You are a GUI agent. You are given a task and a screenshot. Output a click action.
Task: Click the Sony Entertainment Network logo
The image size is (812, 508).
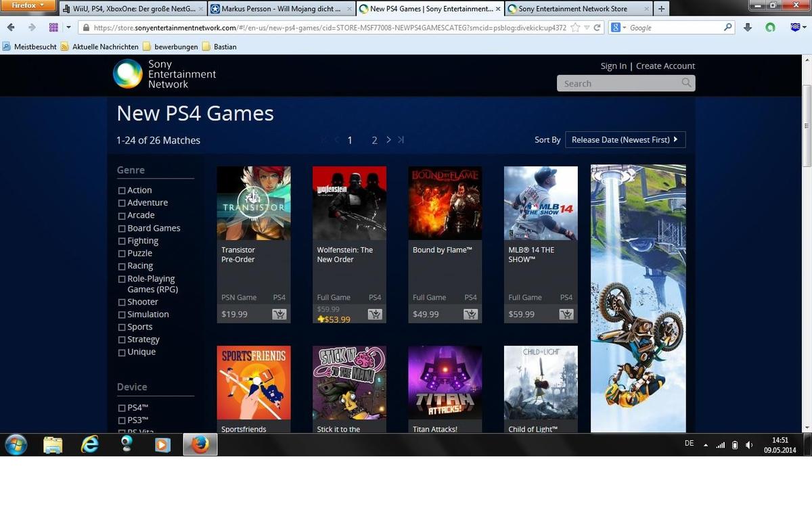point(164,74)
